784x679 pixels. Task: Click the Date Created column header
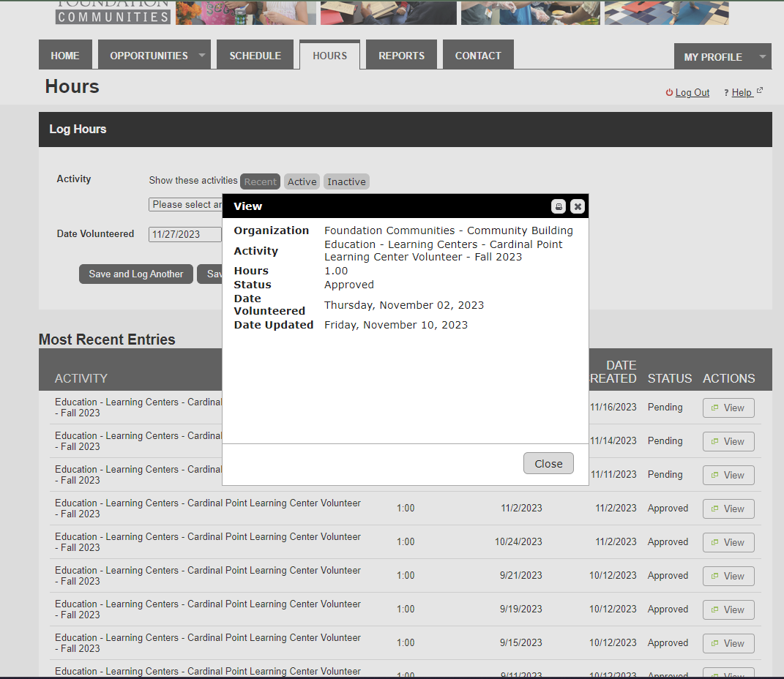click(614, 372)
